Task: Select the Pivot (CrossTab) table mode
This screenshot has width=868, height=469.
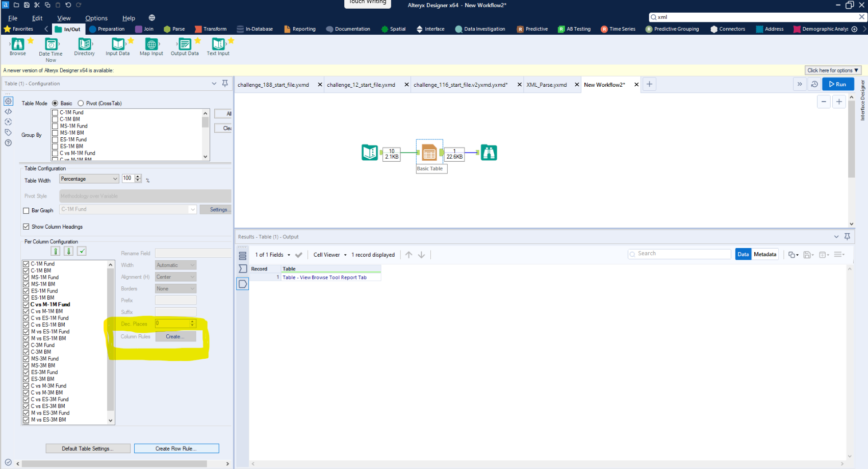Action: pyautogui.click(x=81, y=103)
